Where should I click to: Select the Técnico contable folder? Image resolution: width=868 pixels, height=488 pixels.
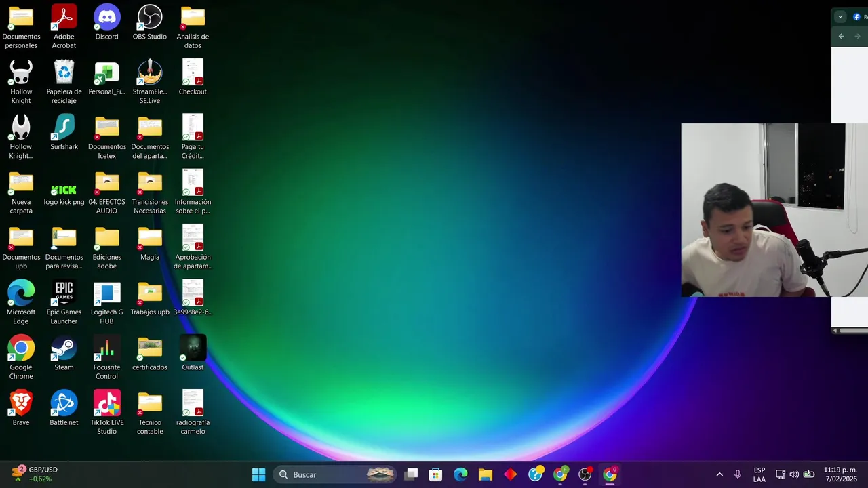tap(149, 411)
